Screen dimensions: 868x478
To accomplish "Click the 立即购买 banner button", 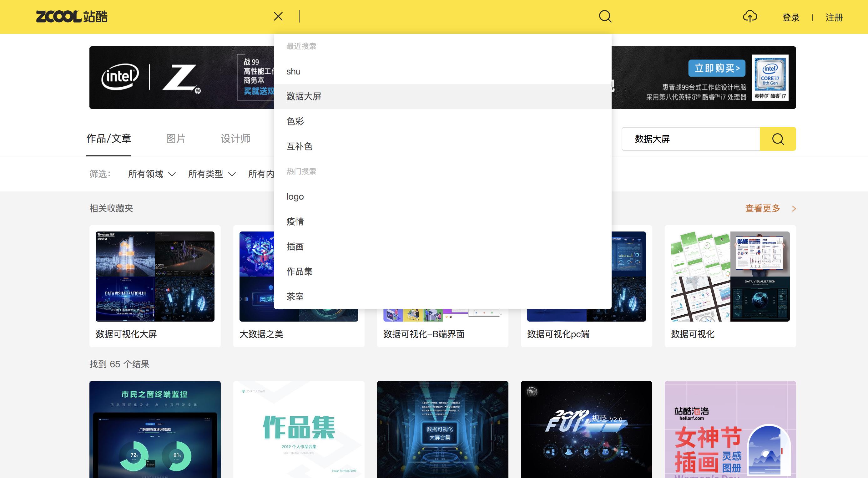I will 716,69.
